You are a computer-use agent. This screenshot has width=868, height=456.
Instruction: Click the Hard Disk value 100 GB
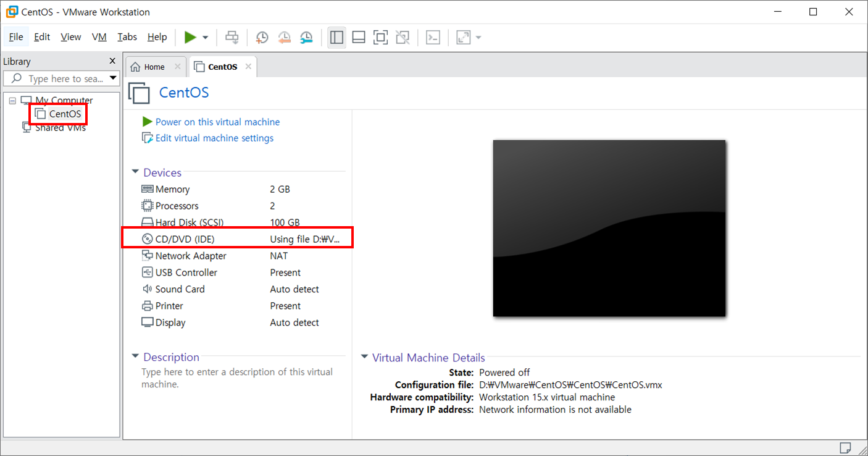click(285, 222)
